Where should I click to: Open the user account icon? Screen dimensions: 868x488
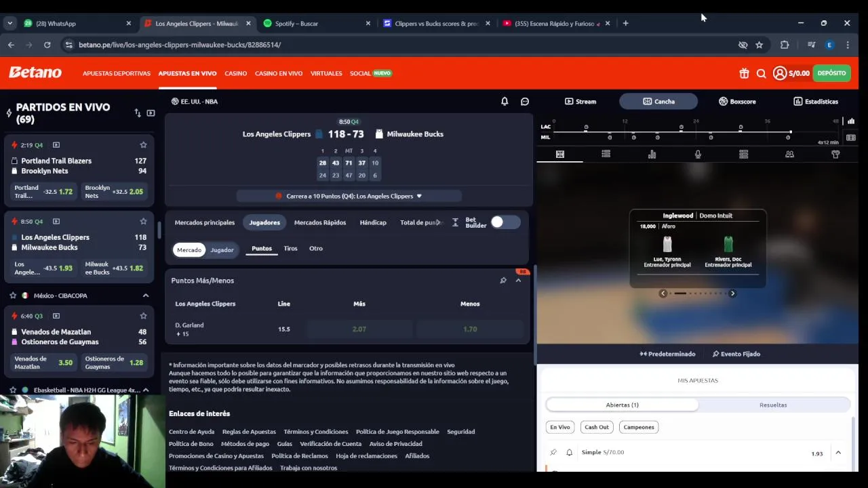pos(780,73)
